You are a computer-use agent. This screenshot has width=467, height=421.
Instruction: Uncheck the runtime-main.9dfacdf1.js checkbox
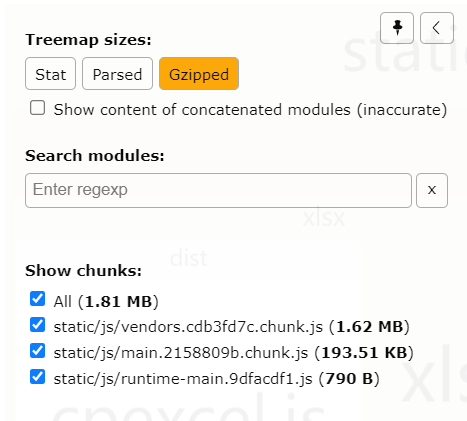tap(37, 377)
